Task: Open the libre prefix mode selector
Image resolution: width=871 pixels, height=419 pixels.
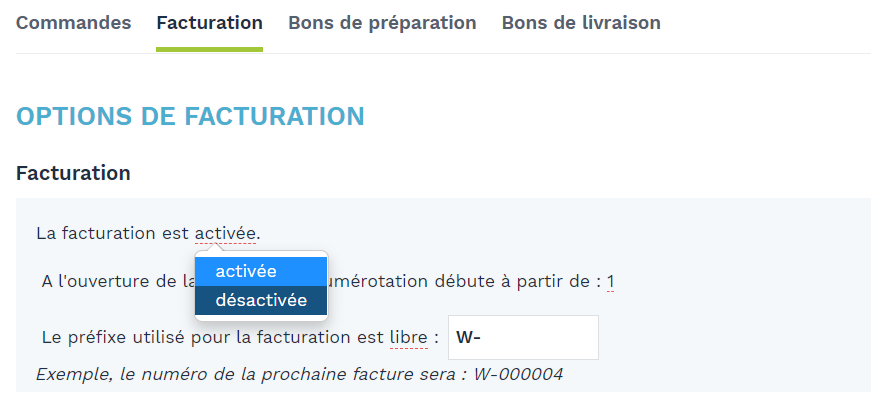Action: point(409,337)
